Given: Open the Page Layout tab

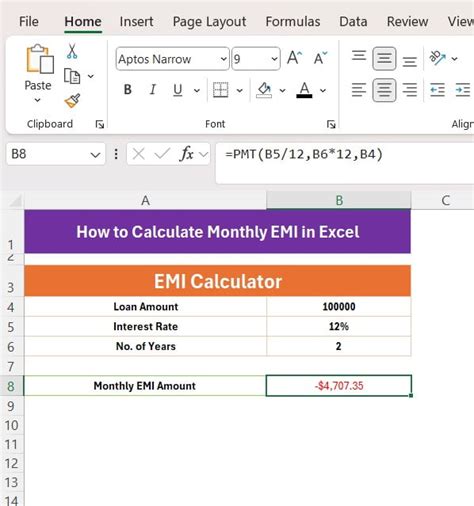Looking at the screenshot, I should point(209,22).
